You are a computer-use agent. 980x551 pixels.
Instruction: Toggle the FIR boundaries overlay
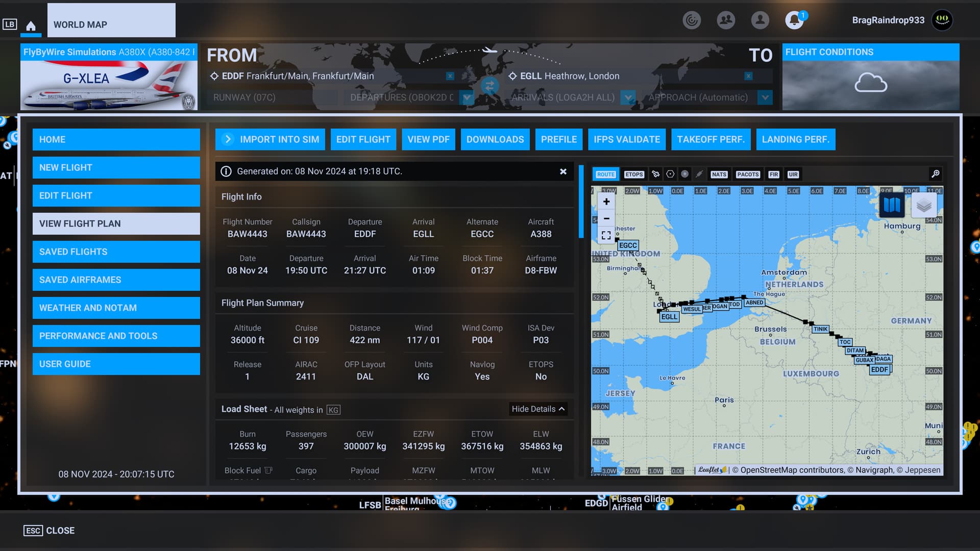774,174
